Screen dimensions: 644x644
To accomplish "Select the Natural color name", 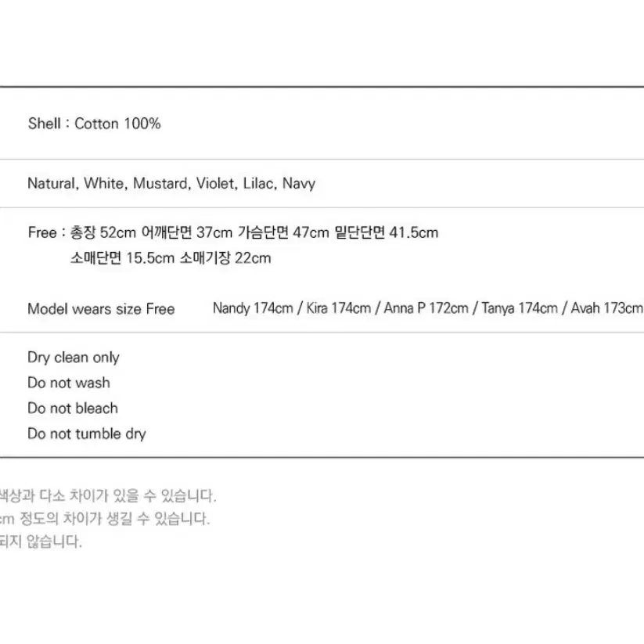I will pyautogui.click(x=53, y=183).
